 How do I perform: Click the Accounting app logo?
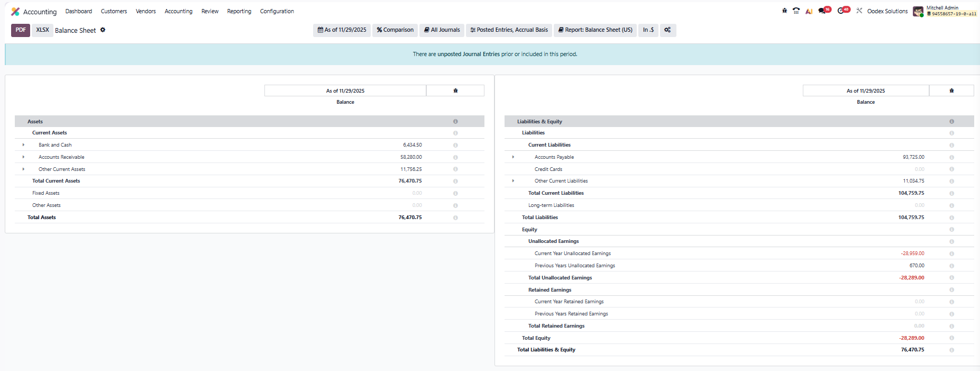(15, 12)
